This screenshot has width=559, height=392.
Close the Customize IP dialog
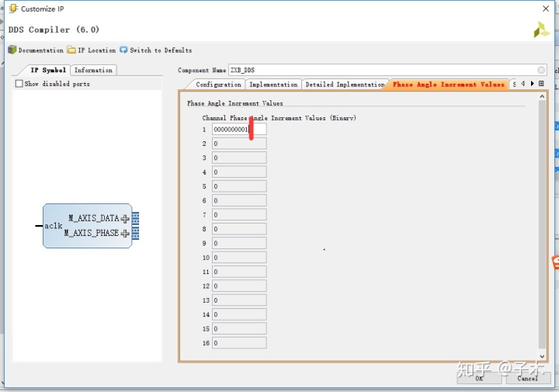[x=546, y=9]
